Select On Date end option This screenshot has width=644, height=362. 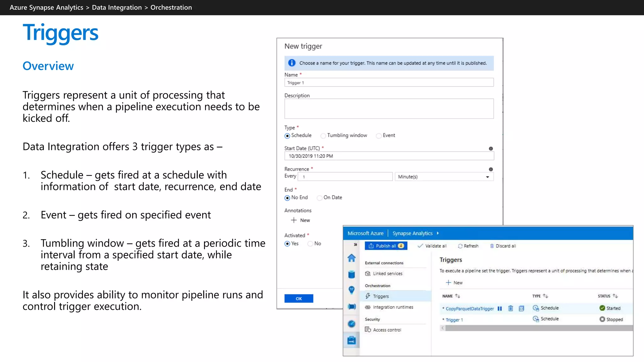coord(319,198)
